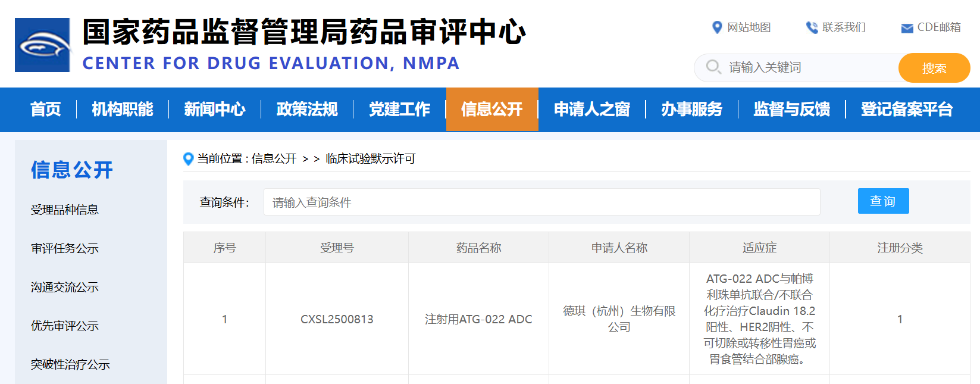Open the 申请人之窗 menu
The width and height of the screenshot is (980, 384).
592,110
